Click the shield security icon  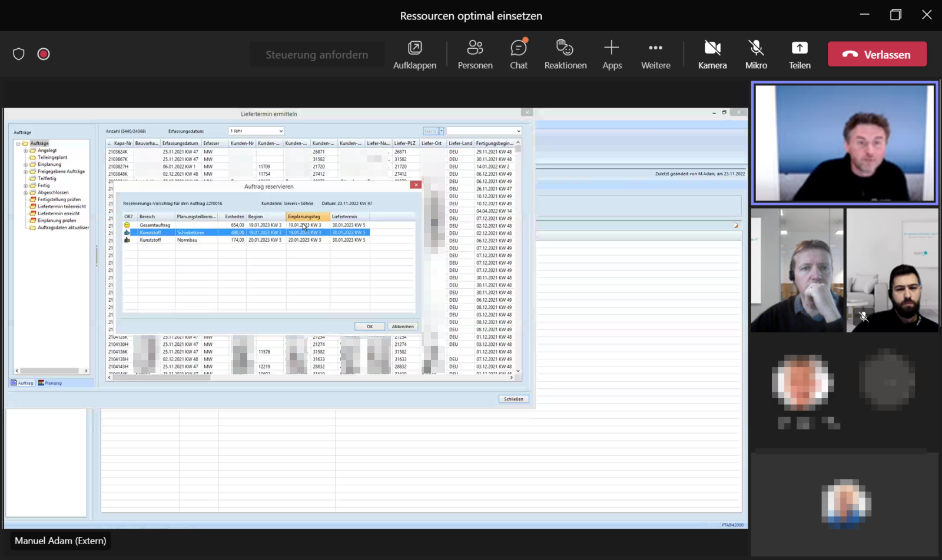tap(19, 54)
